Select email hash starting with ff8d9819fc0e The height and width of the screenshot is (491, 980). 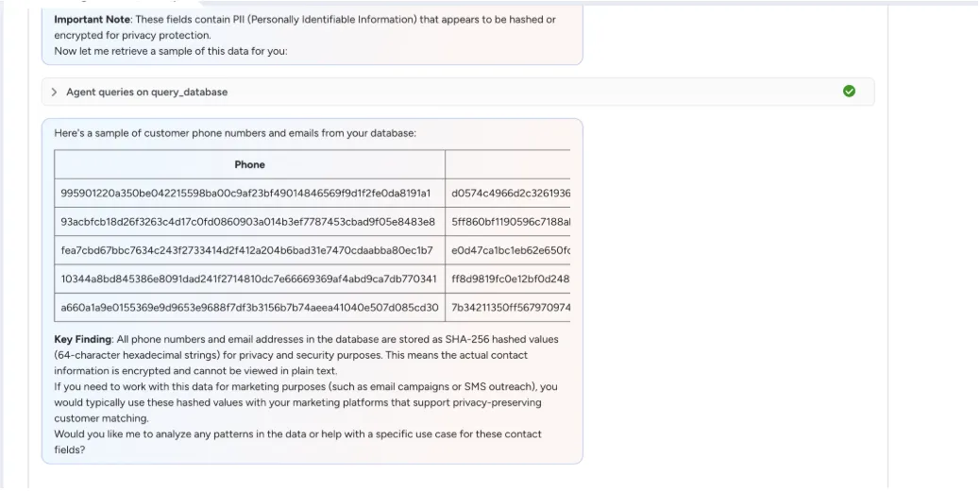tap(511, 279)
